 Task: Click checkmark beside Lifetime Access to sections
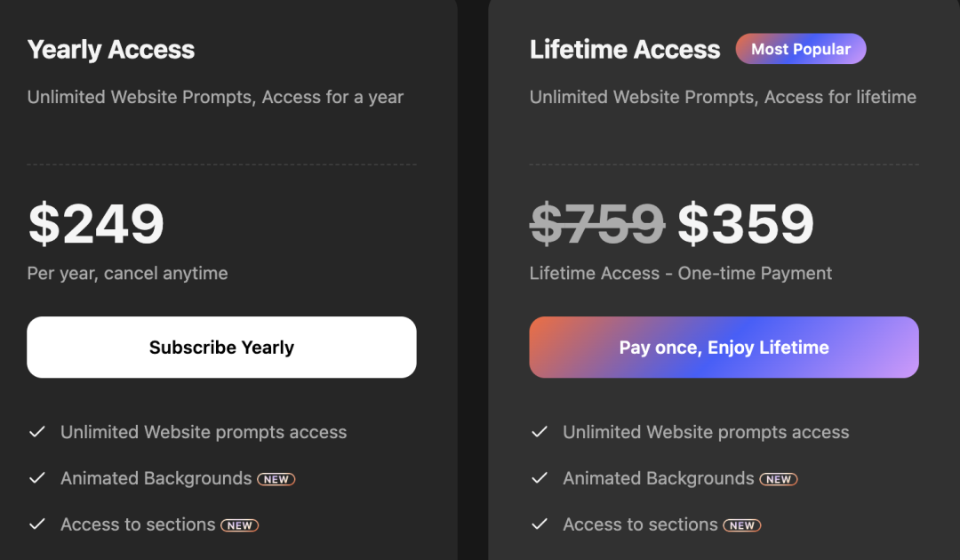pyautogui.click(x=540, y=524)
